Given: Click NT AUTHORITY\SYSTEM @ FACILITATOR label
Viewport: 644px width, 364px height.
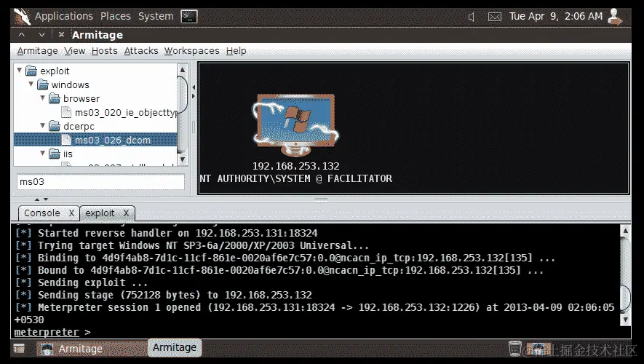Looking at the screenshot, I should [x=295, y=178].
